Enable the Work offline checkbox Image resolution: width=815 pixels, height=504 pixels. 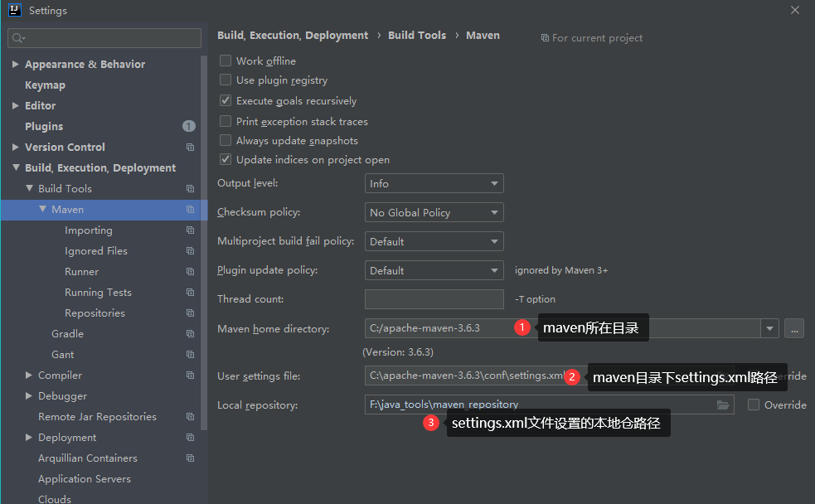point(226,61)
